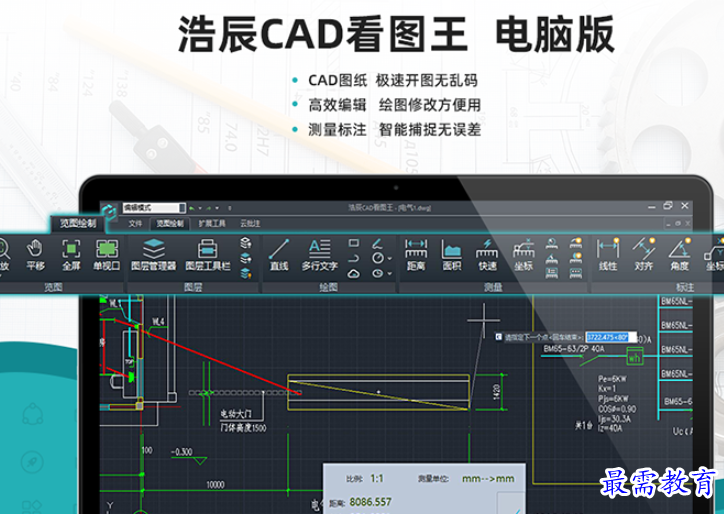Click the 1420 vertical dimension text
The image size is (724, 514).
[x=496, y=392]
